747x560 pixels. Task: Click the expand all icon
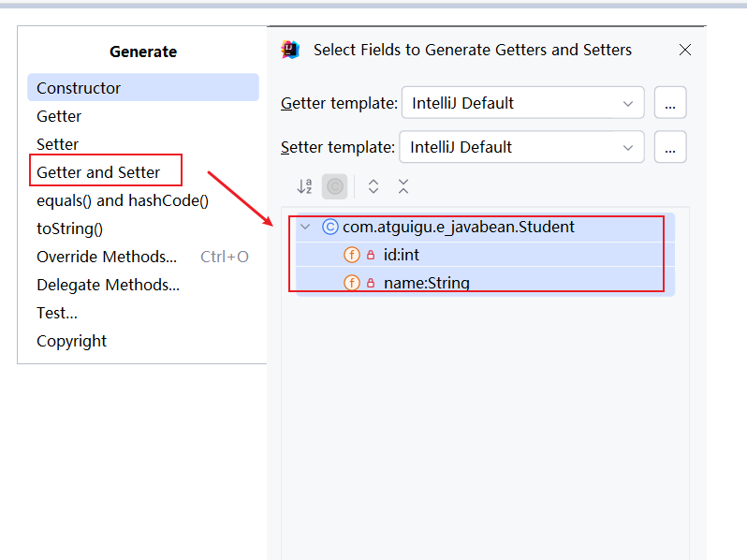pyautogui.click(x=373, y=187)
